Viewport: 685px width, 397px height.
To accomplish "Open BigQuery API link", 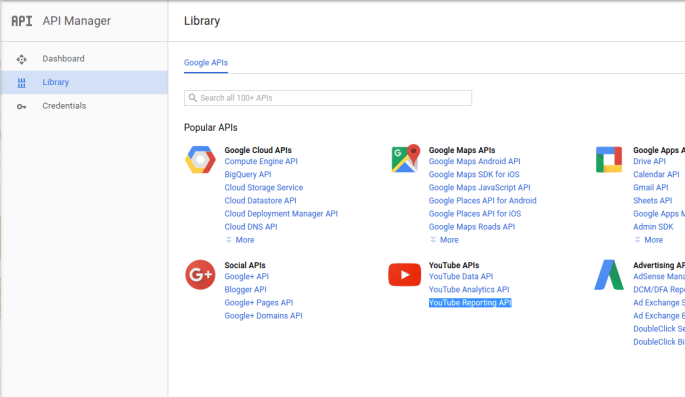I will (x=248, y=174).
